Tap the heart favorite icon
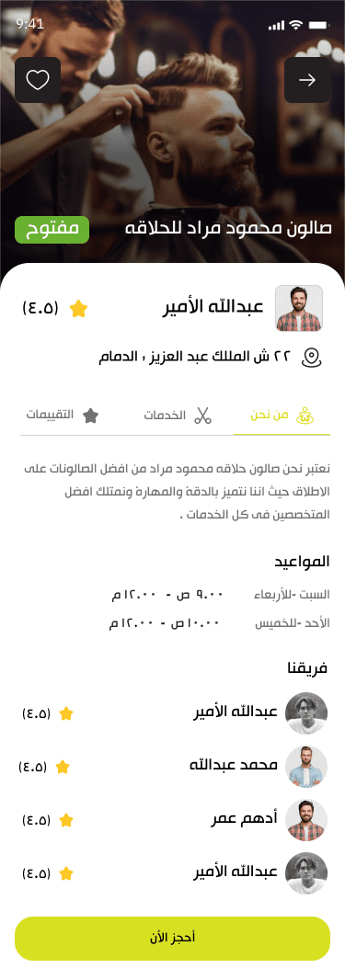 coord(38,80)
